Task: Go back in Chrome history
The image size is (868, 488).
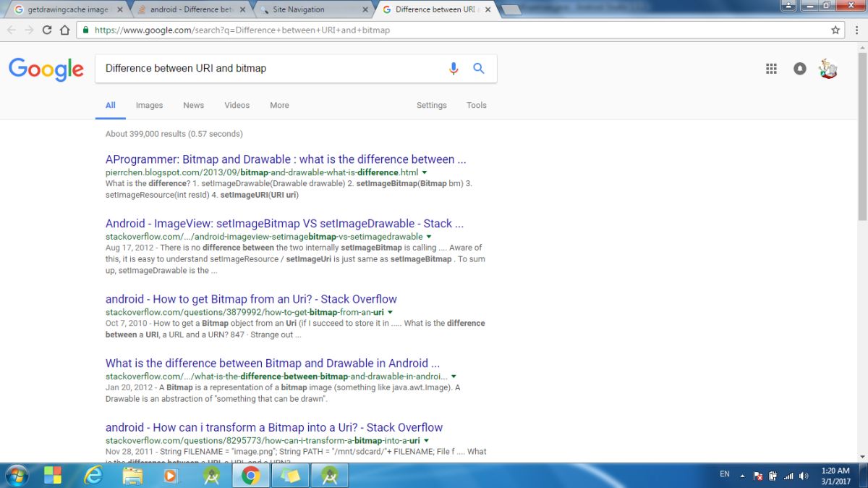Action: 12,30
